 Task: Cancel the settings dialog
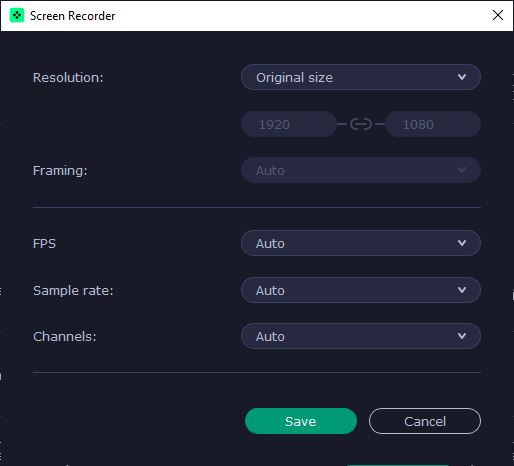[425, 421]
